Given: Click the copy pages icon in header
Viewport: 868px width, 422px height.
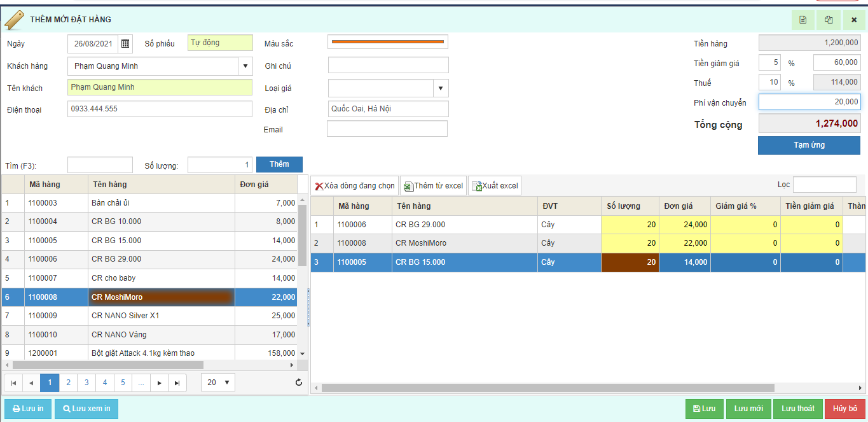Looking at the screenshot, I should [829, 20].
